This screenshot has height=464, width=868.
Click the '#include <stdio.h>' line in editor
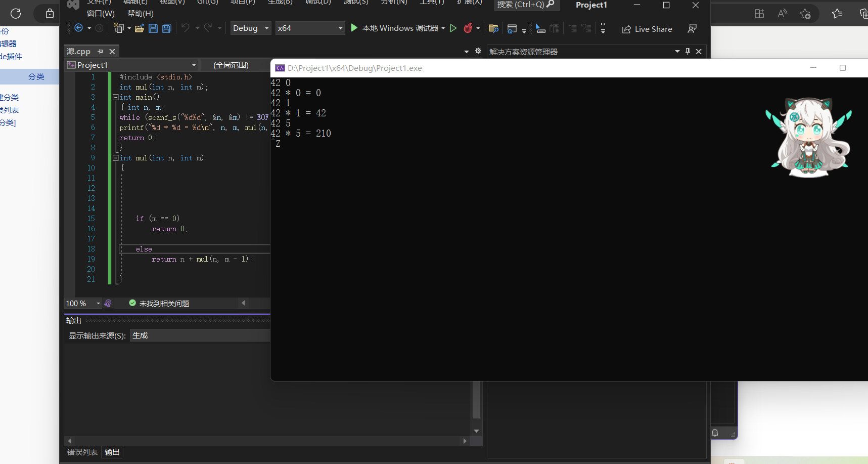pyautogui.click(x=156, y=77)
